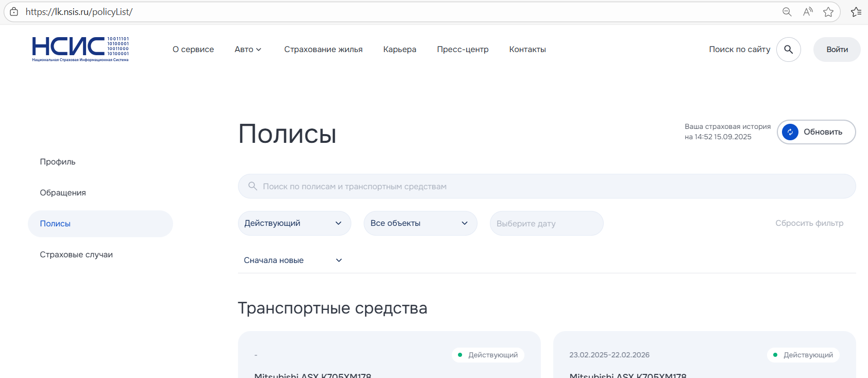868x378 pixels.
Task: Click the browser zoom icon in address bar
Action: 787,12
